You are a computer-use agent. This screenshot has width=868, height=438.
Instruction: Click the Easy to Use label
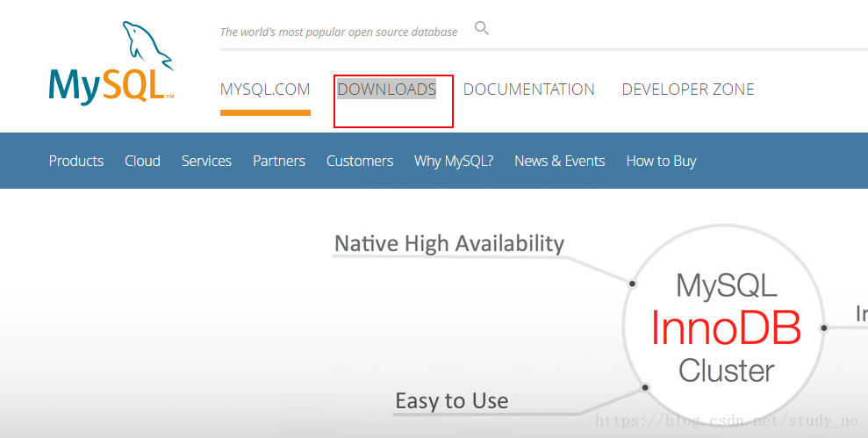452,400
